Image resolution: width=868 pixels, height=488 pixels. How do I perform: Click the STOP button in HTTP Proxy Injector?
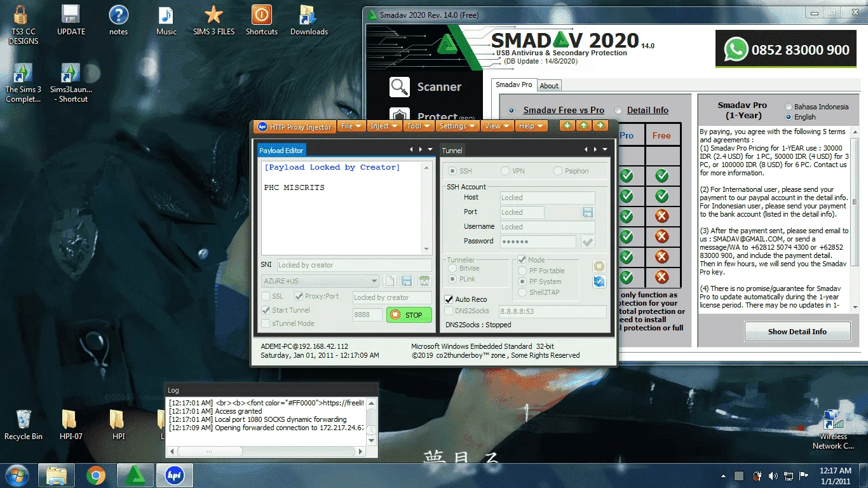[409, 315]
